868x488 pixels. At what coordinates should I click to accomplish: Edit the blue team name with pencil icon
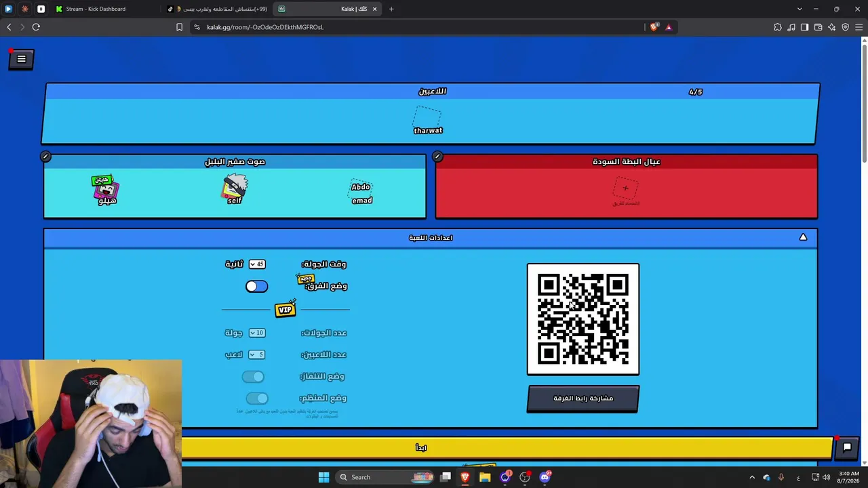point(45,157)
